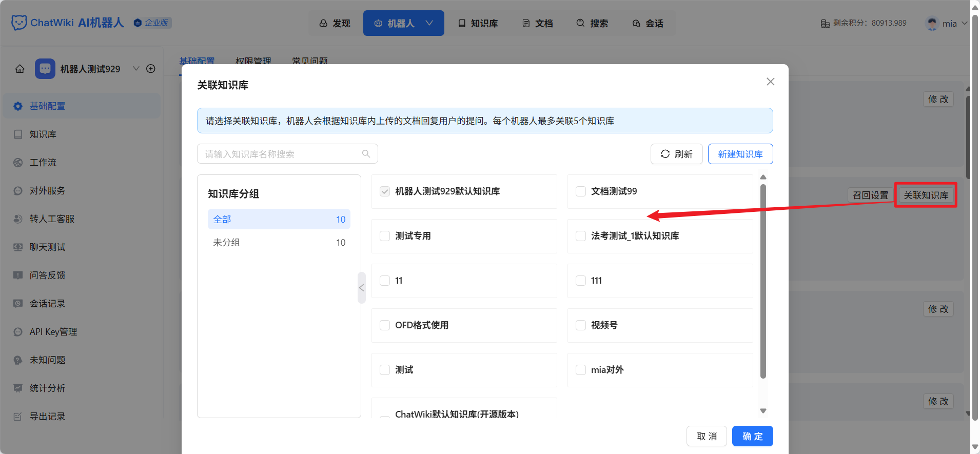Close the 关联知识库 dialog

pyautogui.click(x=770, y=82)
